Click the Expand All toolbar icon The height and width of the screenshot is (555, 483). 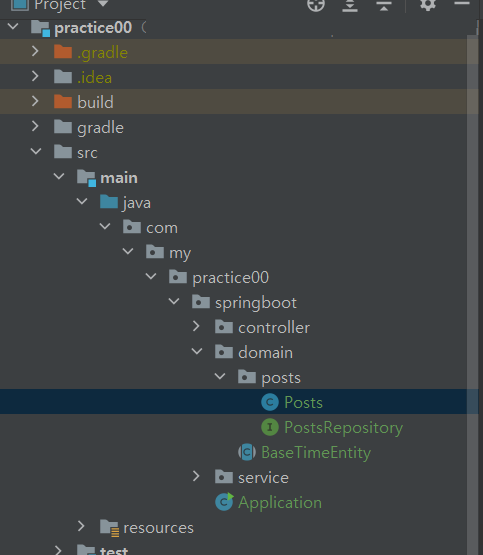pos(350,5)
